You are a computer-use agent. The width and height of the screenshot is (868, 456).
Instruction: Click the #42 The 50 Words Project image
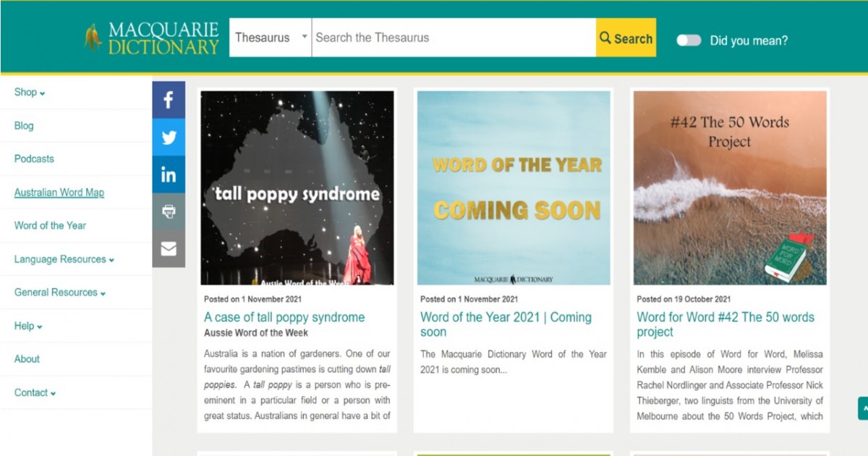coord(730,187)
